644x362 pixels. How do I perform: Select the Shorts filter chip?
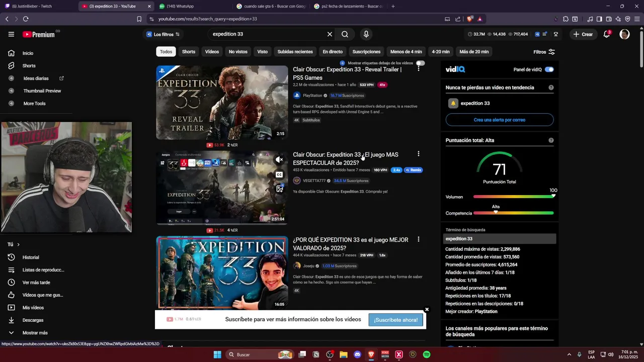point(189,52)
